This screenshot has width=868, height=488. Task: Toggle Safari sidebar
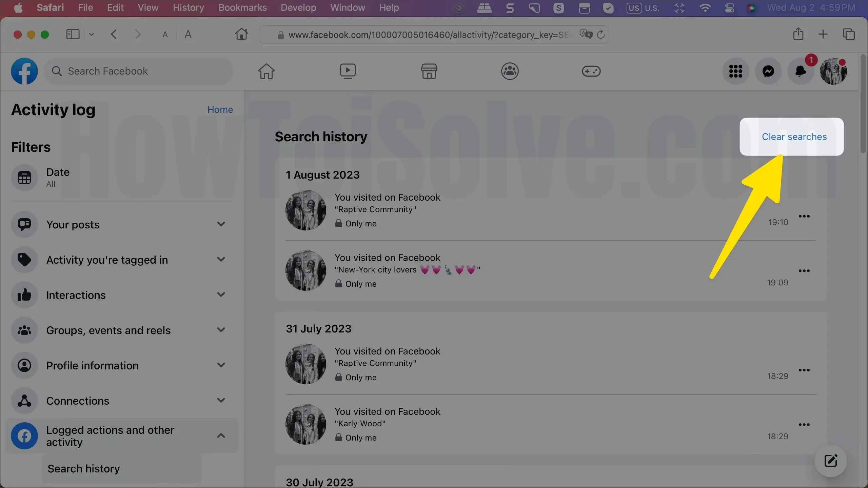pyautogui.click(x=73, y=34)
